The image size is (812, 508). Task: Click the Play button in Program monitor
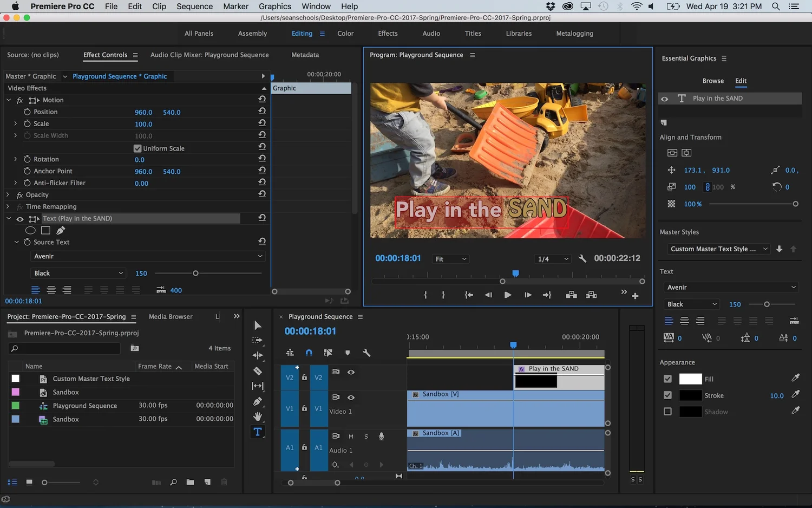tap(507, 295)
